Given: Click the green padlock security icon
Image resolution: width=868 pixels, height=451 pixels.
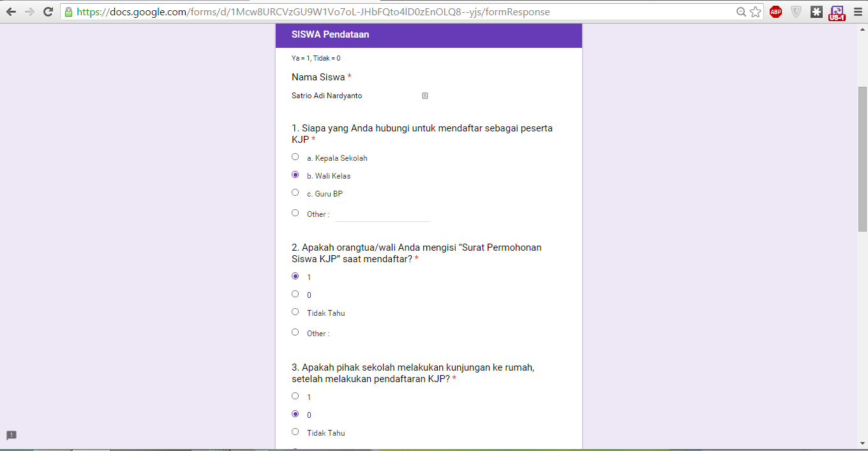Looking at the screenshot, I should point(68,11).
